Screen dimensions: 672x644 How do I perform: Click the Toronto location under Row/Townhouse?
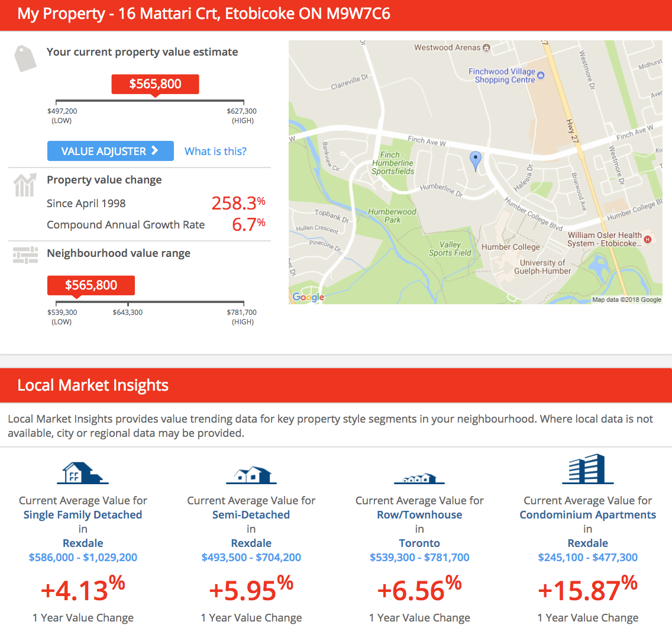pyautogui.click(x=419, y=543)
